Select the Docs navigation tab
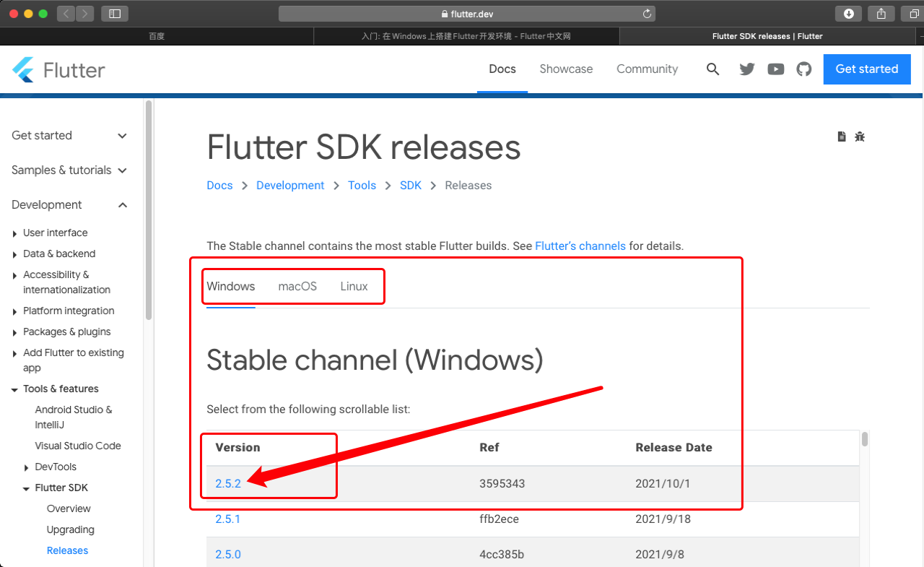Viewport: 924px width, 567px height. pyautogui.click(x=502, y=69)
